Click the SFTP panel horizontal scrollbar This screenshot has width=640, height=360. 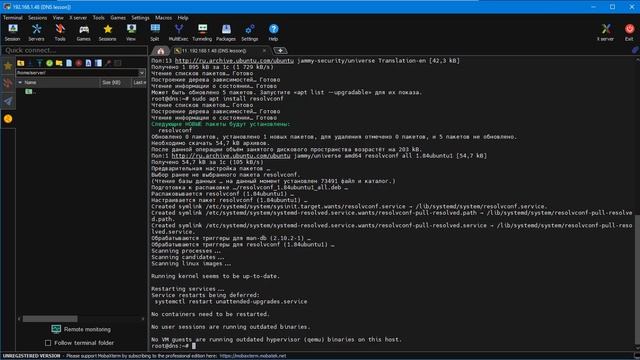click(50, 319)
